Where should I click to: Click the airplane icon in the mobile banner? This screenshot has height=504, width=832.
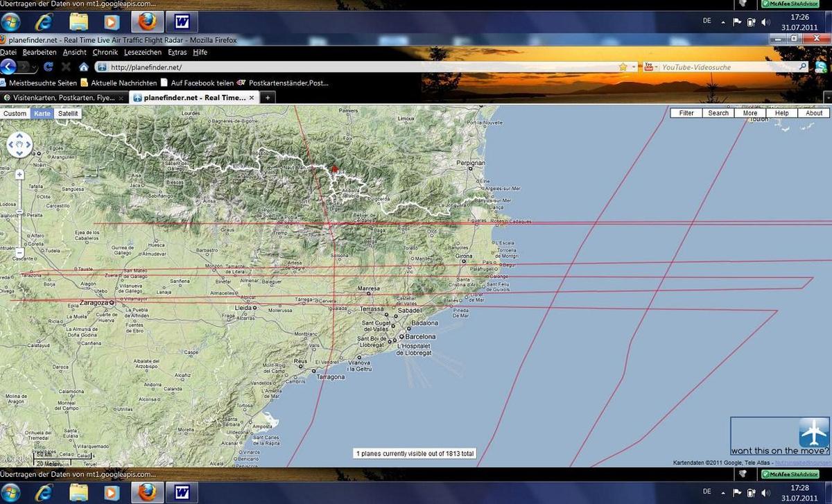(x=813, y=433)
